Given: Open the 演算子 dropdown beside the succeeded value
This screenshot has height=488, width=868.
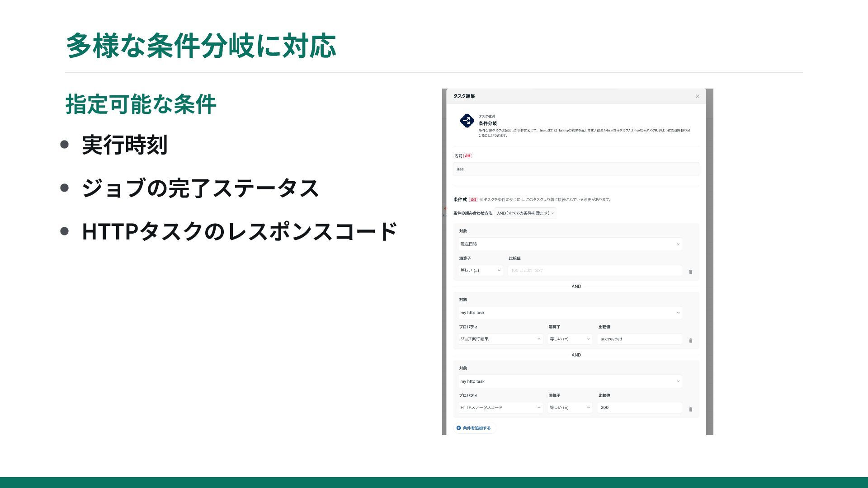Looking at the screenshot, I should coord(570,339).
